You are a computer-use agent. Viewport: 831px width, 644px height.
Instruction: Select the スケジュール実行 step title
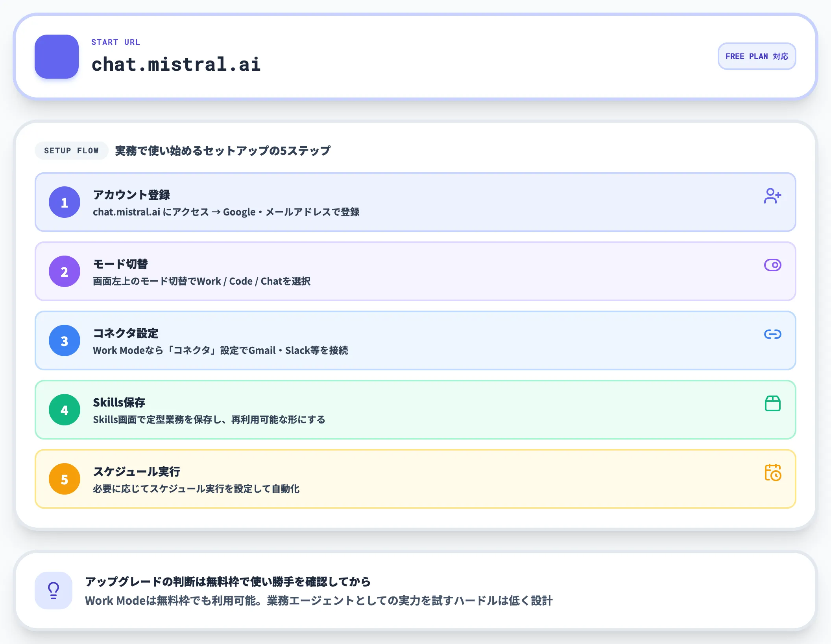click(x=137, y=471)
